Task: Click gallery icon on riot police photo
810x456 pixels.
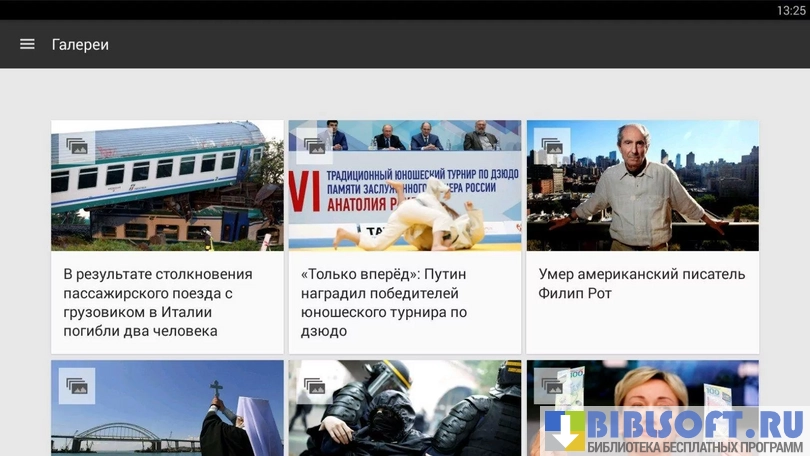Action: click(x=315, y=386)
